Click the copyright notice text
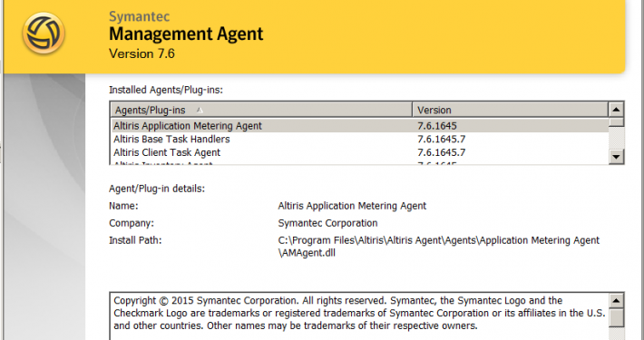 click(x=359, y=314)
